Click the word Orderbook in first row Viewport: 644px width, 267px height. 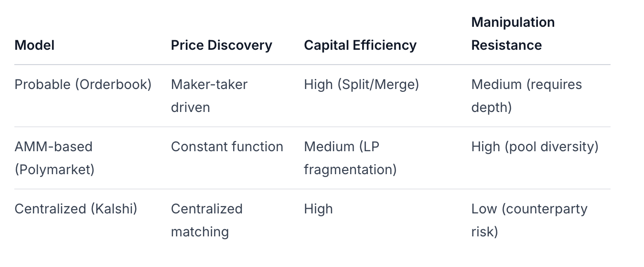click(x=113, y=85)
